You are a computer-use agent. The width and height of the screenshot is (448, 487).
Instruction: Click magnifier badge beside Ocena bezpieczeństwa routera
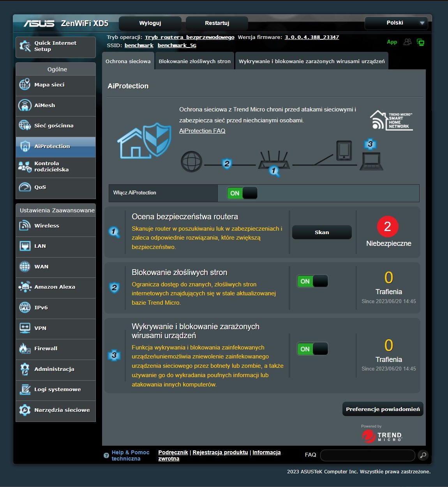pos(114,232)
